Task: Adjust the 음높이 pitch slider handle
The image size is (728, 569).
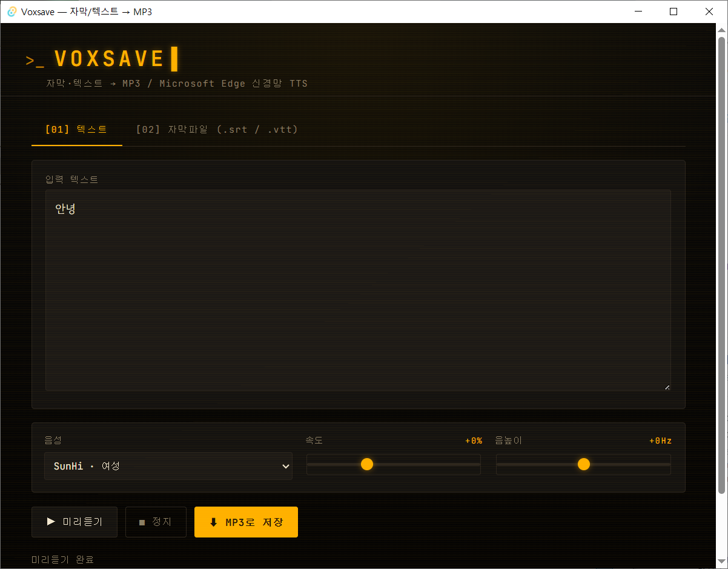Action: tap(584, 464)
